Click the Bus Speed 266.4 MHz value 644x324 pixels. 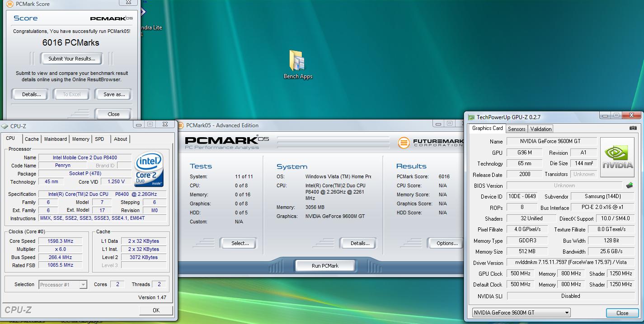60,257
